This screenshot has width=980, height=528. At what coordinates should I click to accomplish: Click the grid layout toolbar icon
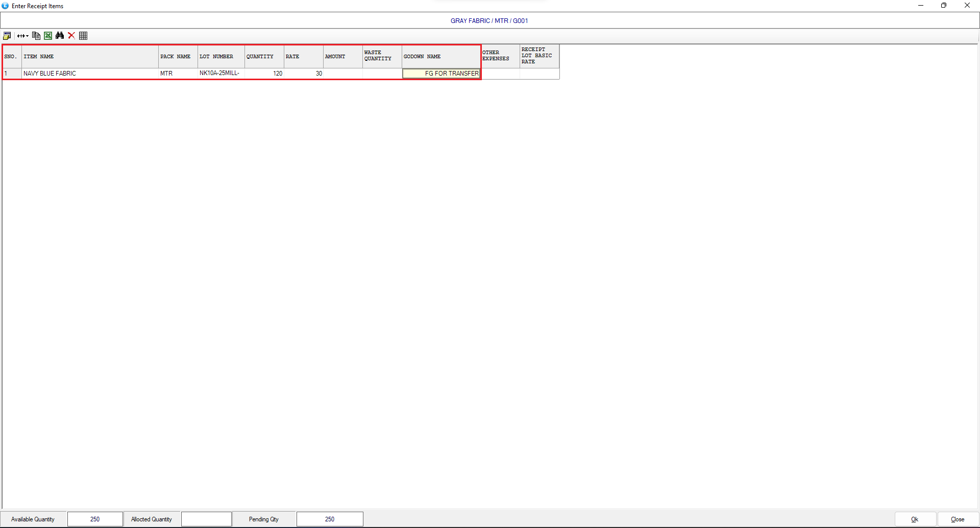pyautogui.click(x=84, y=36)
